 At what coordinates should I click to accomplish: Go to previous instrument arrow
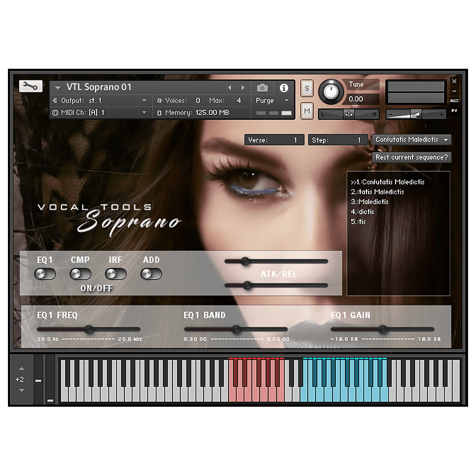[230, 88]
